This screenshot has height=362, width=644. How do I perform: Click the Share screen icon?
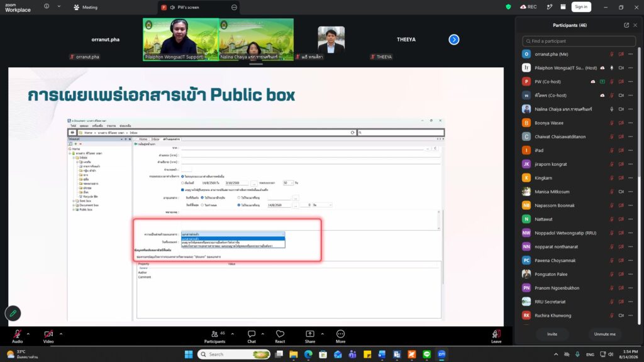click(310, 334)
